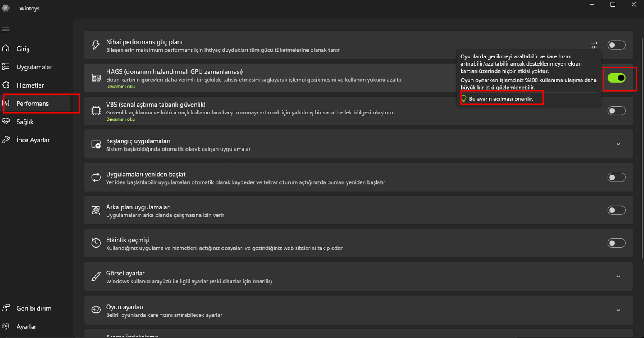Click the İnce Ayarlar wrench icon
This screenshot has height=338, width=644.
click(x=6, y=140)
